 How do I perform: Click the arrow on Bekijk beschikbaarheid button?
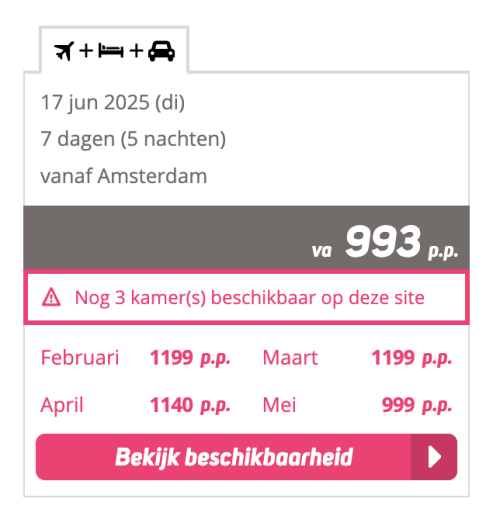[x=434, y=457]
